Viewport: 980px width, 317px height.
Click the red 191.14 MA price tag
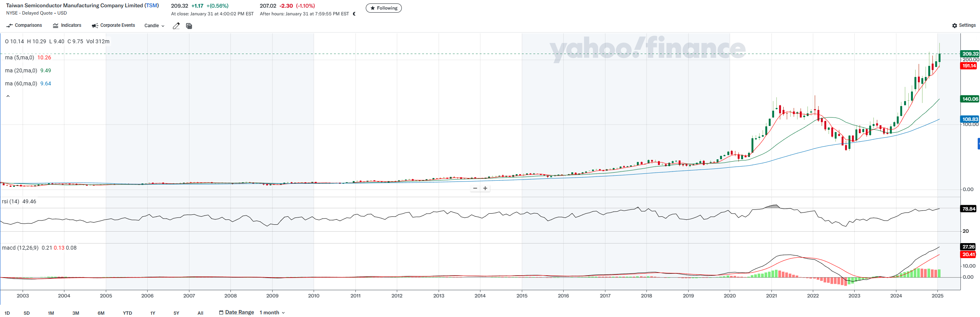968,66
